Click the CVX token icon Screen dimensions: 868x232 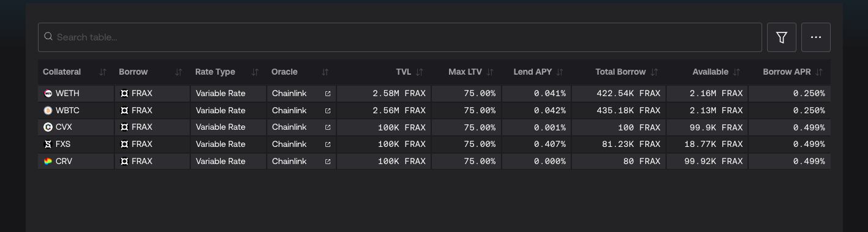48,127
